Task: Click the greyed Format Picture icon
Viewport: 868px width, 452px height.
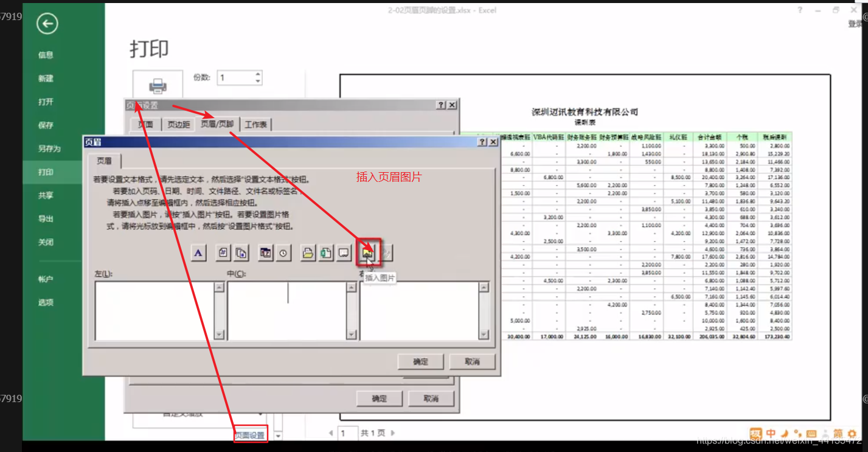Action: click(x=386, y=253)
